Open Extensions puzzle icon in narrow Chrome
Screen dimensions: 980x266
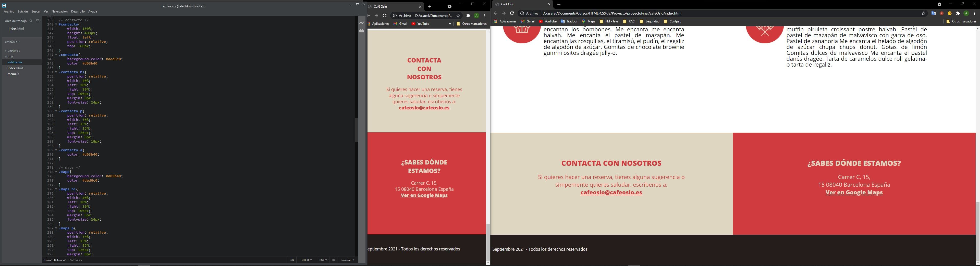(468, 16)
